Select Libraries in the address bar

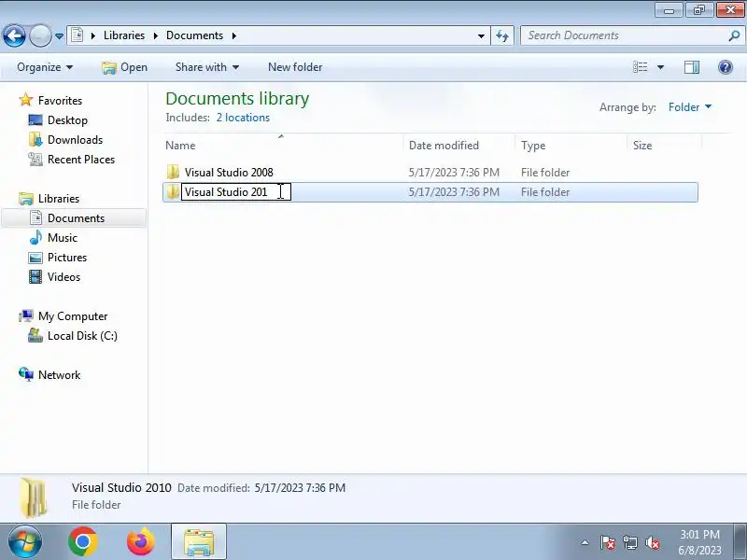pyautogui.click(x=124, y=35)
